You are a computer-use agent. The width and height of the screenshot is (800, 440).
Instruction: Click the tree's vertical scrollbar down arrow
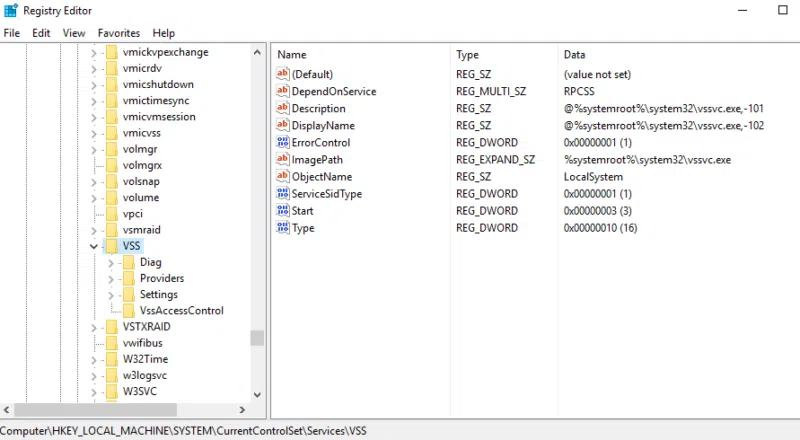point(257,395)
